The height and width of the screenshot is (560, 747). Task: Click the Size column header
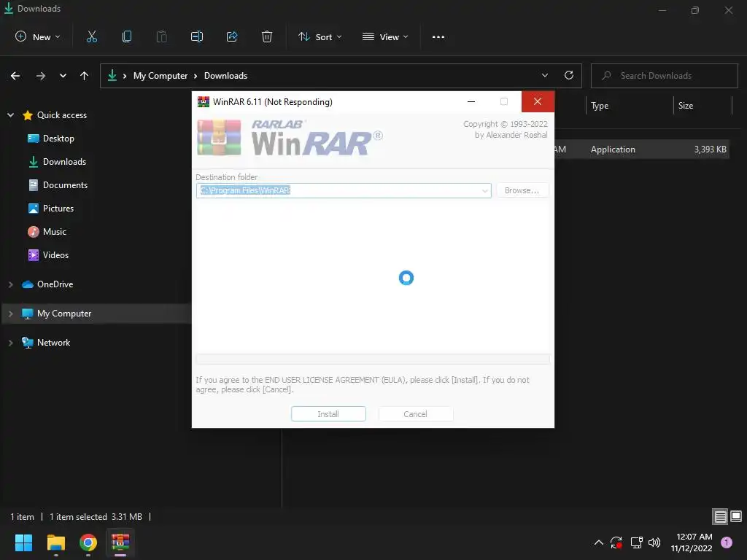coord(703,106)
